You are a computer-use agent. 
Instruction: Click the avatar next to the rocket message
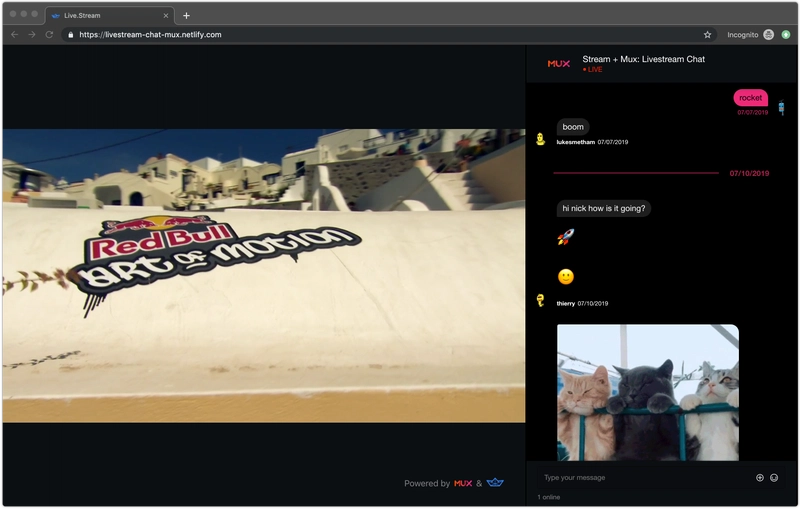[781, 108]
